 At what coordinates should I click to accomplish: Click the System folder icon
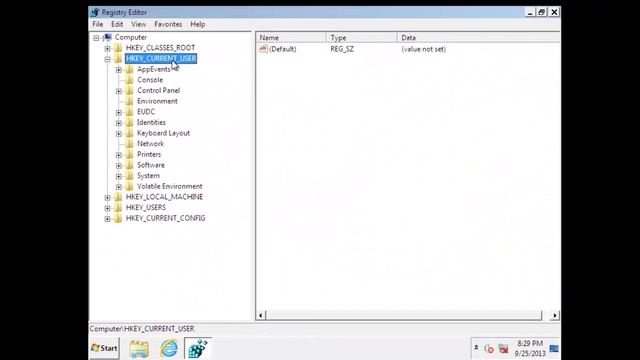coord(130,176)
